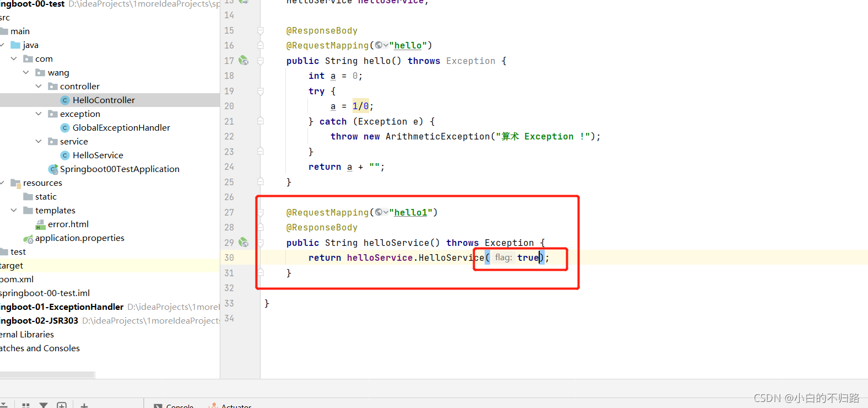This screenshot has height=408, width=868.
Task: Switch to the Console tab
Action: [173, 406]
